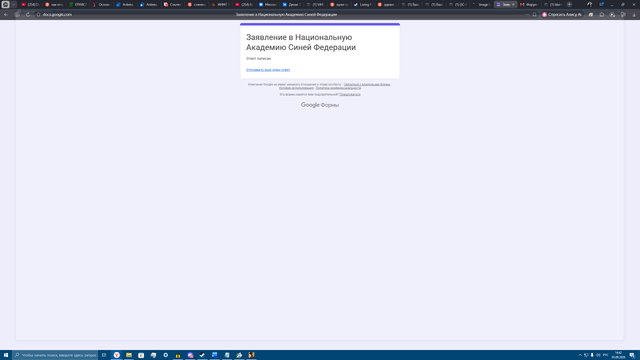Click the Windows taskbar search box

[x=55, y=355]
